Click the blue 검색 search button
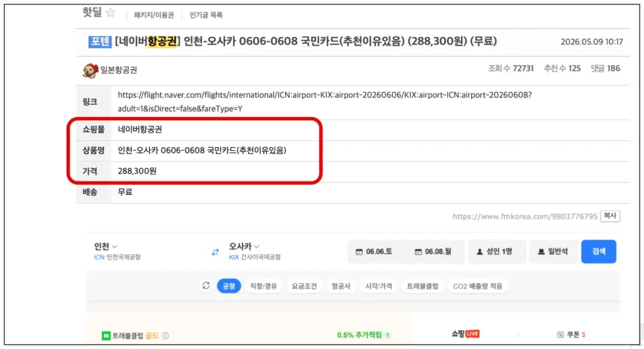This screenshot has height=349, width=644. pos(599,252)
